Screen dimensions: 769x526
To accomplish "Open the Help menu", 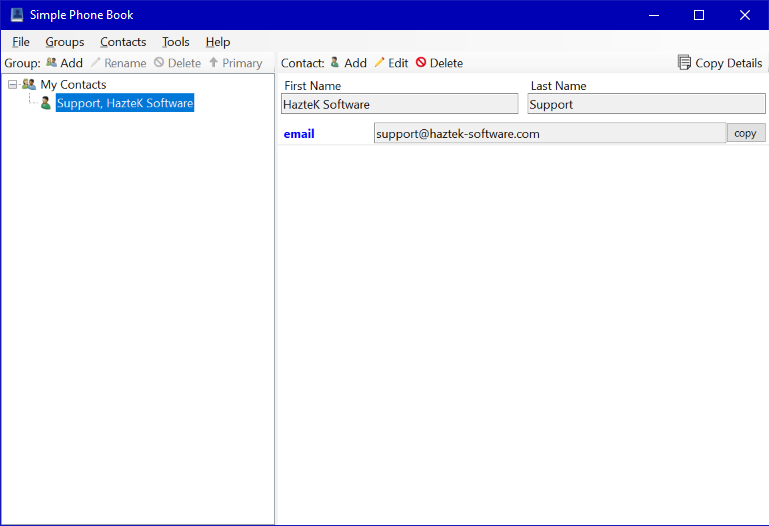I will [218, 42].
